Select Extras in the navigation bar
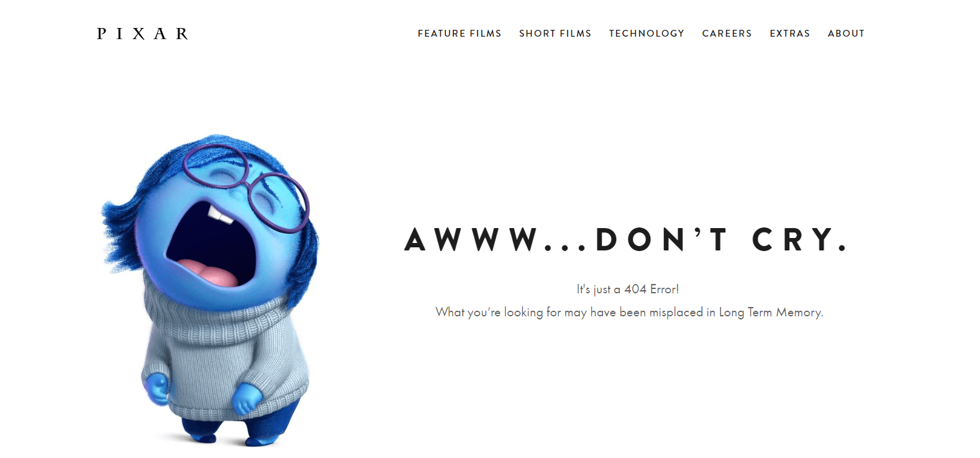Viewport: 980px width, 458px height. coord(790,34)
